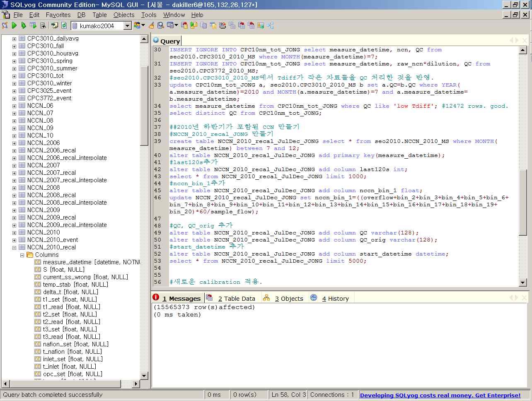This screenshot has width=532, height=401.
Task: Click 'Query batch completed successfully' status text
Action: pyautogui.click(x=53, y=395)
